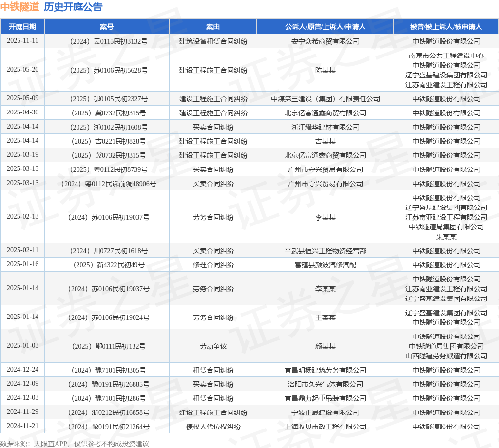Select case number (2024)粤0112民诉前调48906号
This screenshot has width=499, height=448.
[109, 184]
